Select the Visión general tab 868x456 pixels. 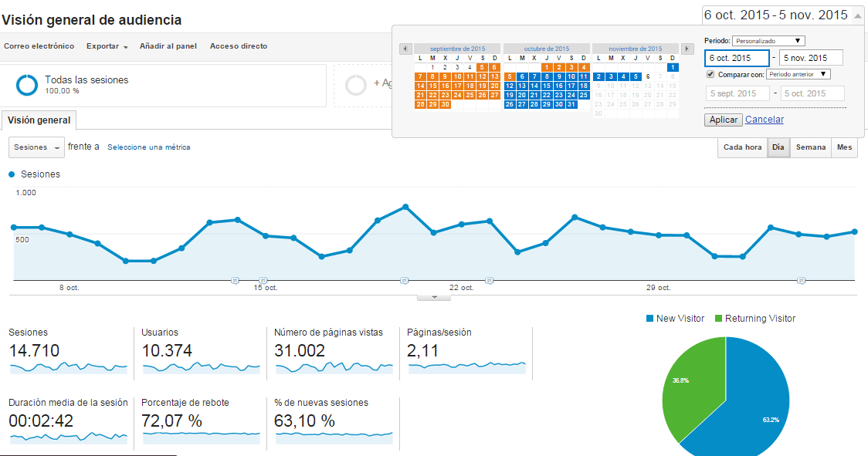[39, 120]
